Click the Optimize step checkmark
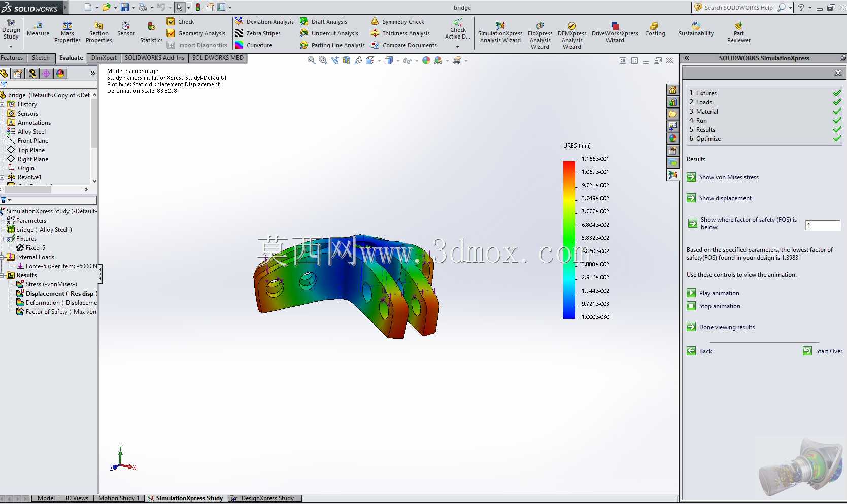Screen dimensions: 847x504 837,138
